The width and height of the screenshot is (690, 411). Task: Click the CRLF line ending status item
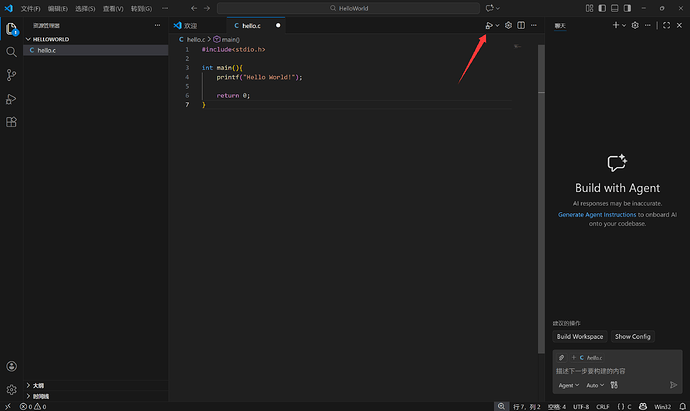[602, 407]
